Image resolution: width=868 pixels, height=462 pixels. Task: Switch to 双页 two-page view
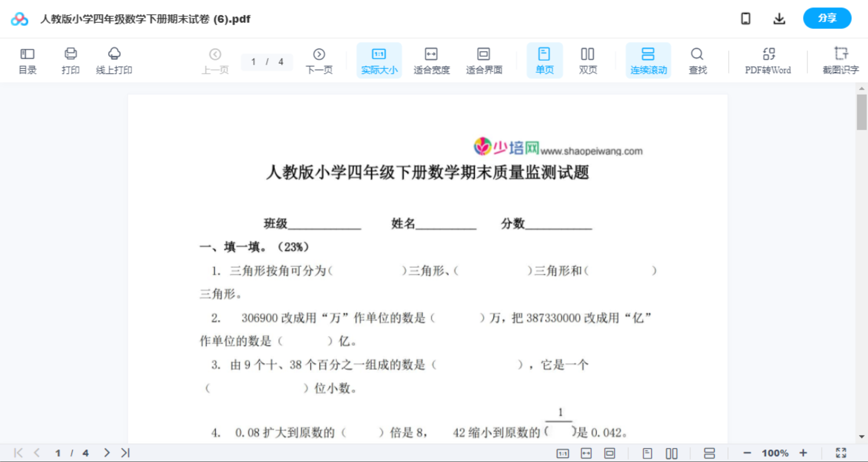pos(588,60)
